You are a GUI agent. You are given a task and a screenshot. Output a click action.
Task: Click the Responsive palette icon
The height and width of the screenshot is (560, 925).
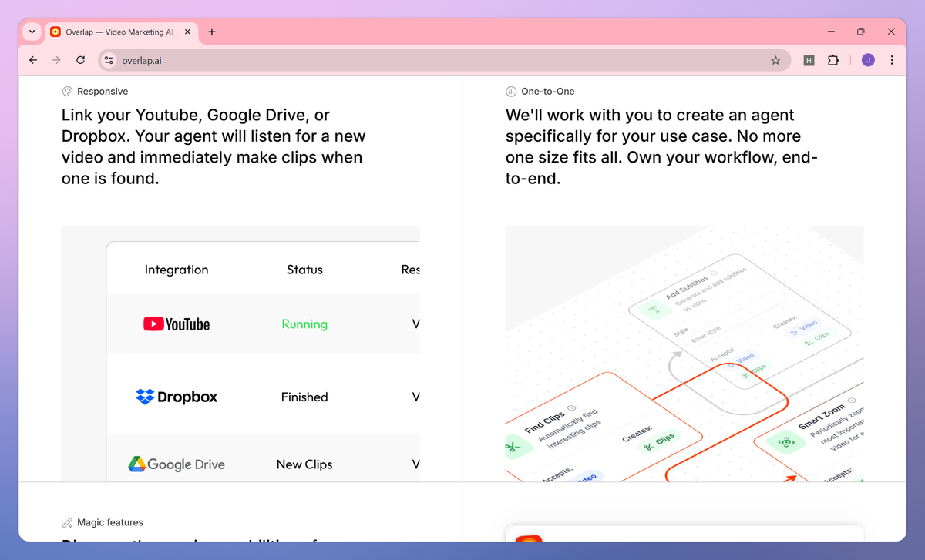(67, 91)
